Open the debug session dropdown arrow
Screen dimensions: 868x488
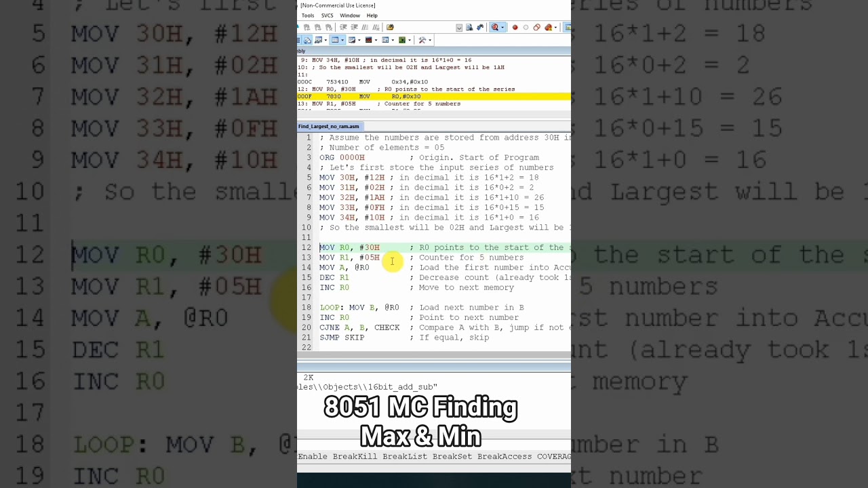[502, 27]
